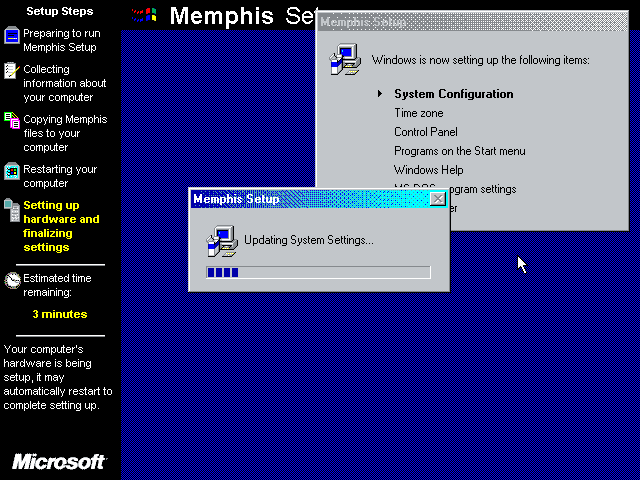640x480 pixels.
Task: Close the Updating System Settings dialog
Action: [438, 199]
